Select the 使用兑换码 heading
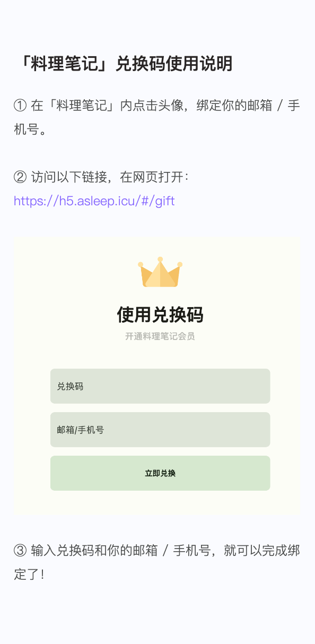Screen dimensions: 315x644 click(160, 315)
